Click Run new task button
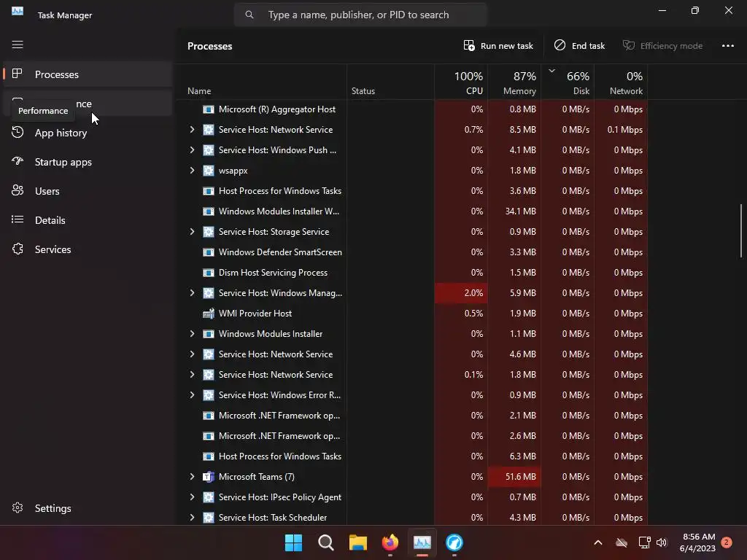The width and height of the screenshot is (747, 560). pos(498,46)
